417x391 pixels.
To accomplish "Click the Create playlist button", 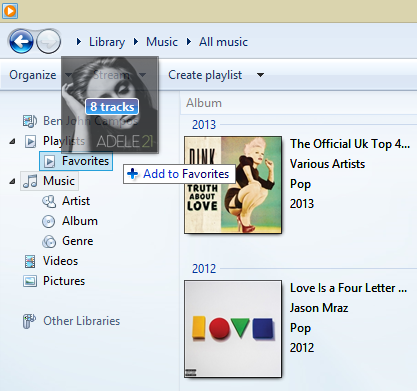I will (205, 75).
